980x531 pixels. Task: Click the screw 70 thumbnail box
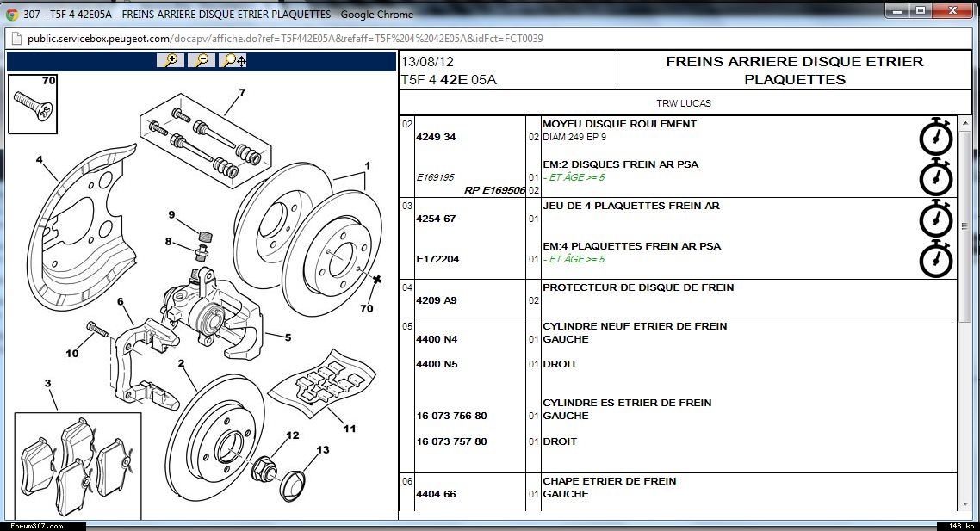click(33, 104)
